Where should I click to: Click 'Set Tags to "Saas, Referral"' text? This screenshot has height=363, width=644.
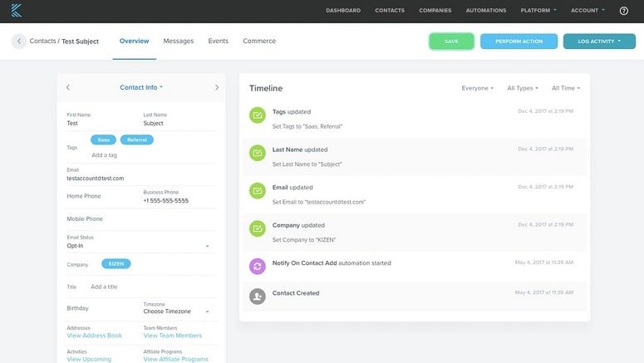coord(307,126)
